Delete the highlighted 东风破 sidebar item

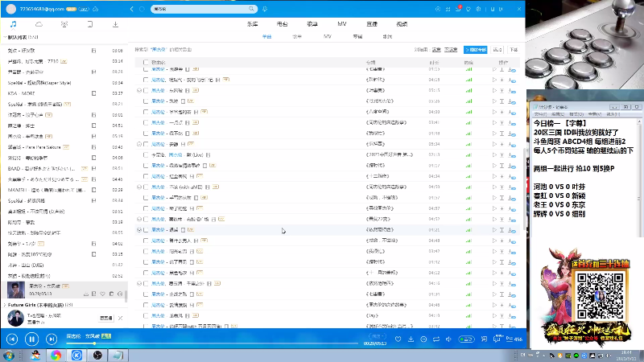point(111,294)
